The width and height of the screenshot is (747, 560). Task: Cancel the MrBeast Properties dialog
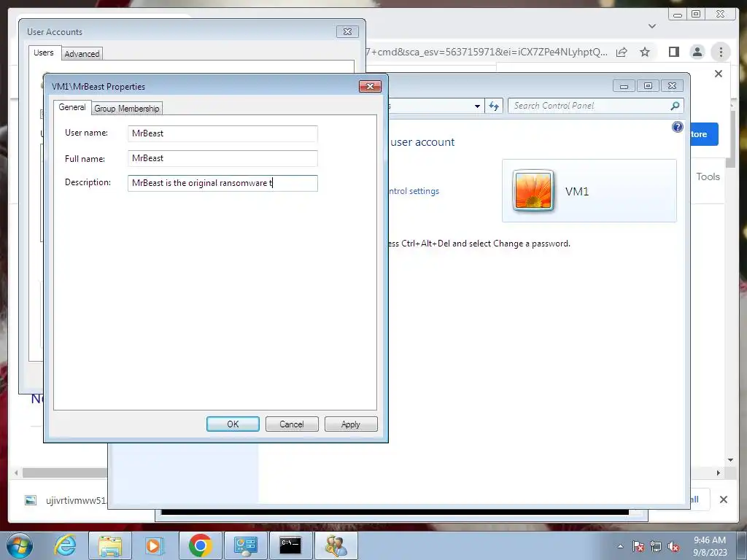tap(292, 424)
